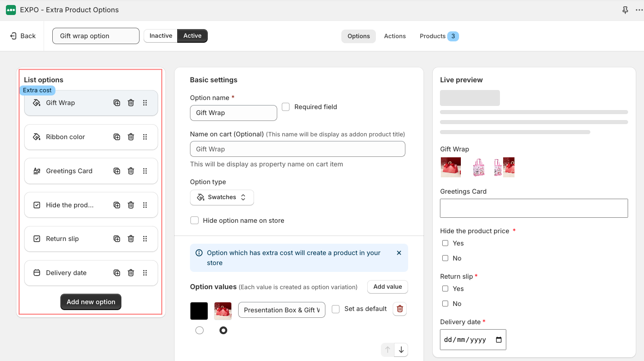Delete the Hide the prod... option
The image size is (644, 361).
(x=131, y=205)
